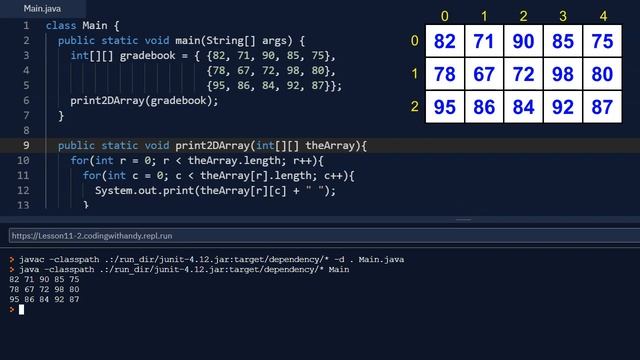Click grid cell containing 85
This screenshot has height=360, width=640.
[563, 41]
